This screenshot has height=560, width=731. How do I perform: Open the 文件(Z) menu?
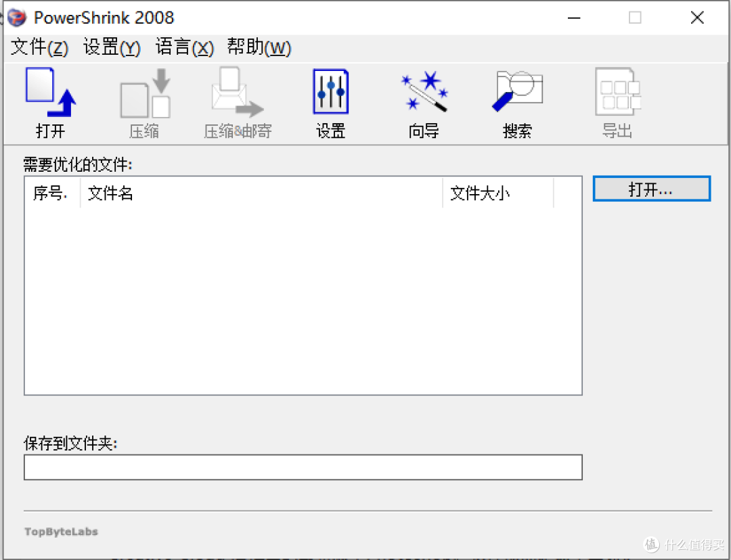coord(40,47)
